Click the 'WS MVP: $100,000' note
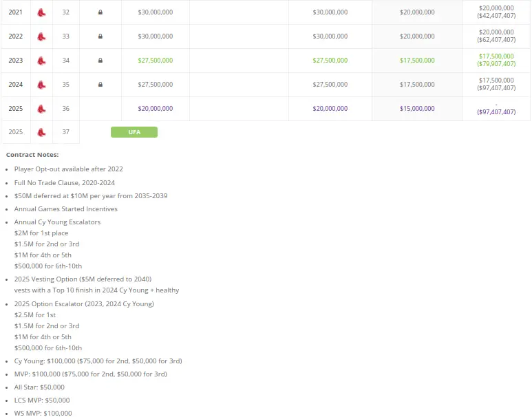This screenshot has width=532, height=417. tap(43, 413)
